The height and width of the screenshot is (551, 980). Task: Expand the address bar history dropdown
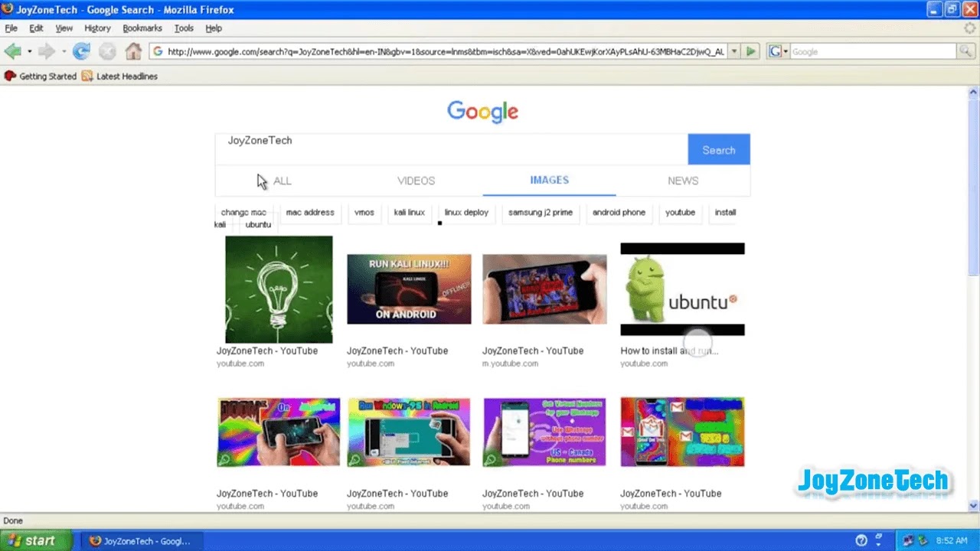point(734,51)
